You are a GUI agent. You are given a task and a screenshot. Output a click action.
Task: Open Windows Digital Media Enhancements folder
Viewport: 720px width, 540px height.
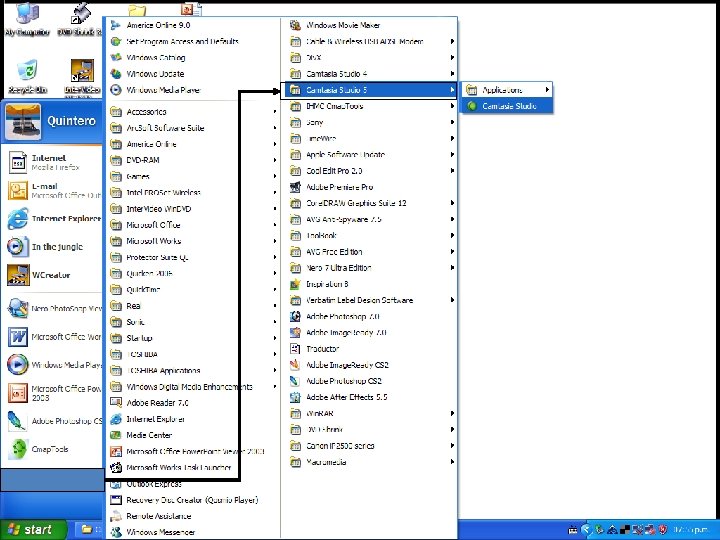click(193, 387)
